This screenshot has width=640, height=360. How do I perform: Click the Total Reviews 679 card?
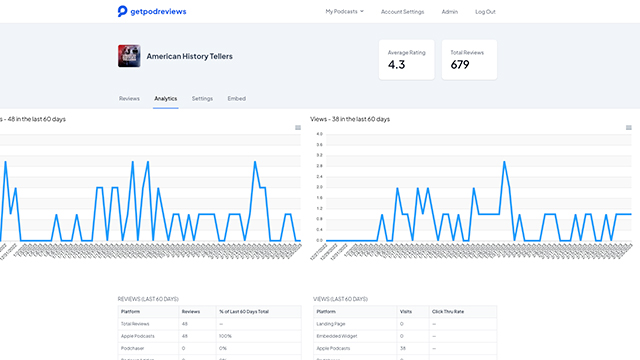(x=469, y=60)
